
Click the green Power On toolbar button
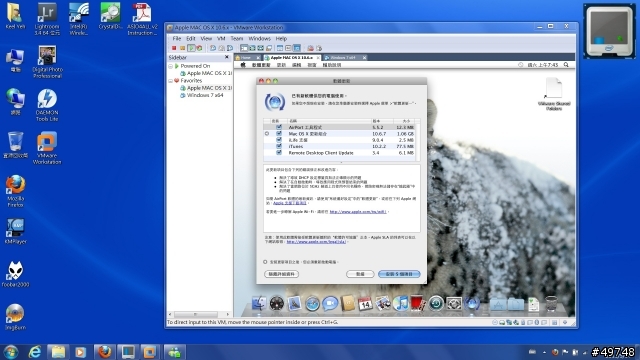[x=191, y=48]
